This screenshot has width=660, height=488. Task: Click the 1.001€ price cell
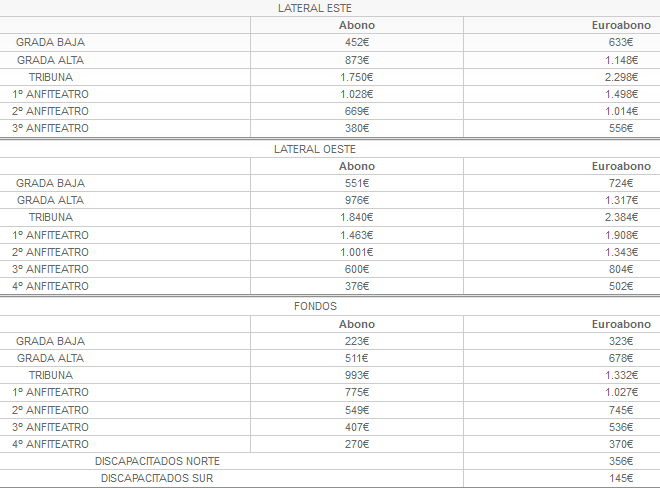click(357, 252)
